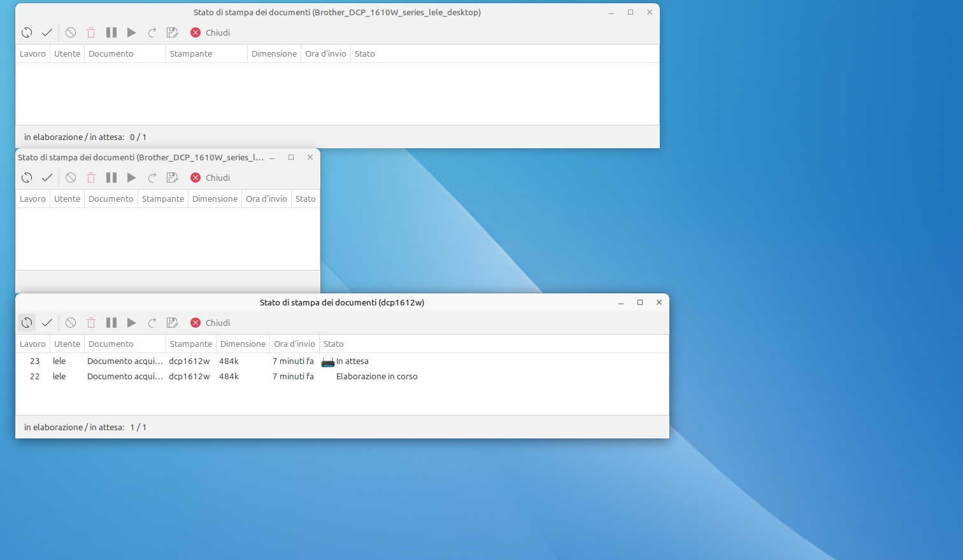Click save/retrieve icon in dcp1612w window
Image resolution: width=963 pixels, height=560 pixels.
pos(173,323)
